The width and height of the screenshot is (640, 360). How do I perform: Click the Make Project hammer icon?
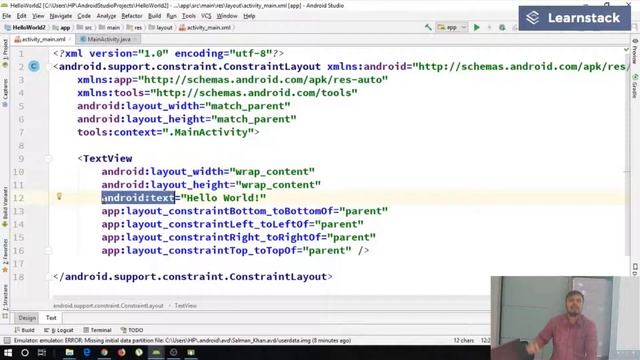428,27
